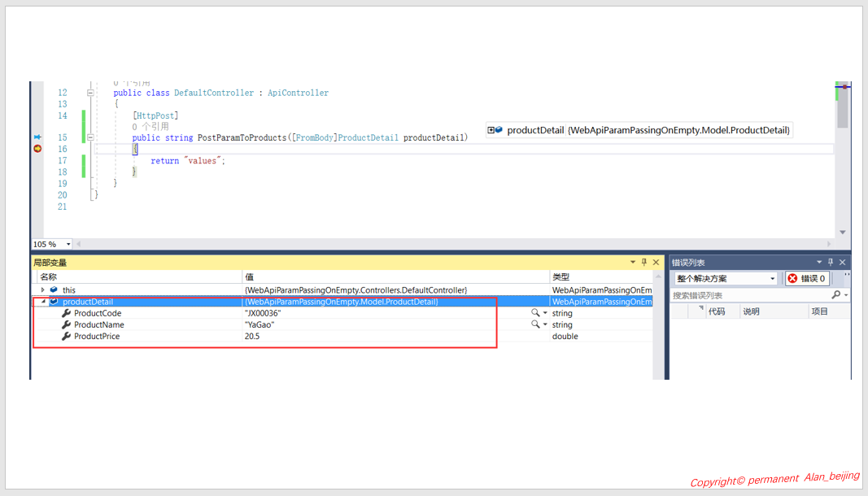
Task: Sort error list by 代码 column
Action: point(717,311)
